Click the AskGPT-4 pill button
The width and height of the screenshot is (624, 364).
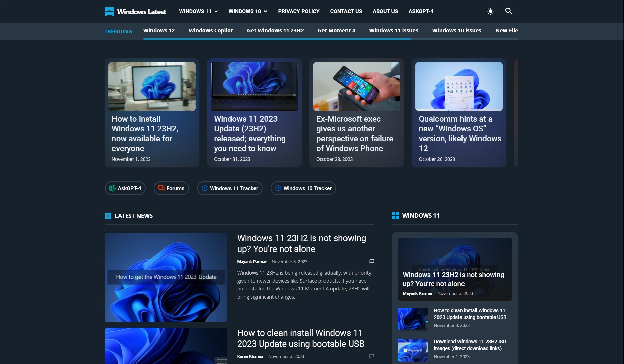point(125,188)
